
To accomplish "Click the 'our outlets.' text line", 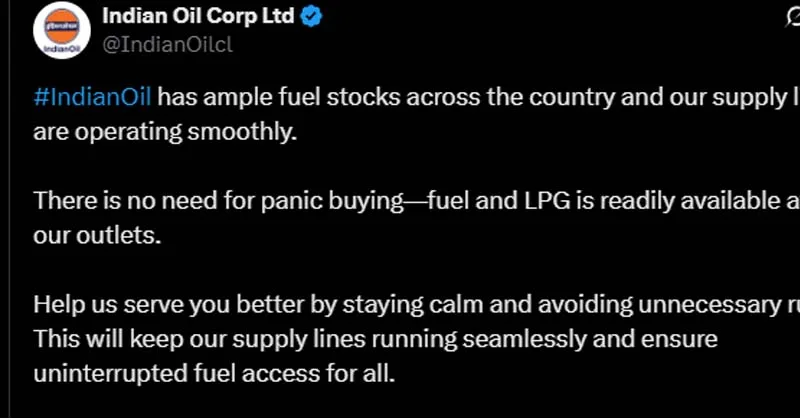I will [x=97, y=236].
